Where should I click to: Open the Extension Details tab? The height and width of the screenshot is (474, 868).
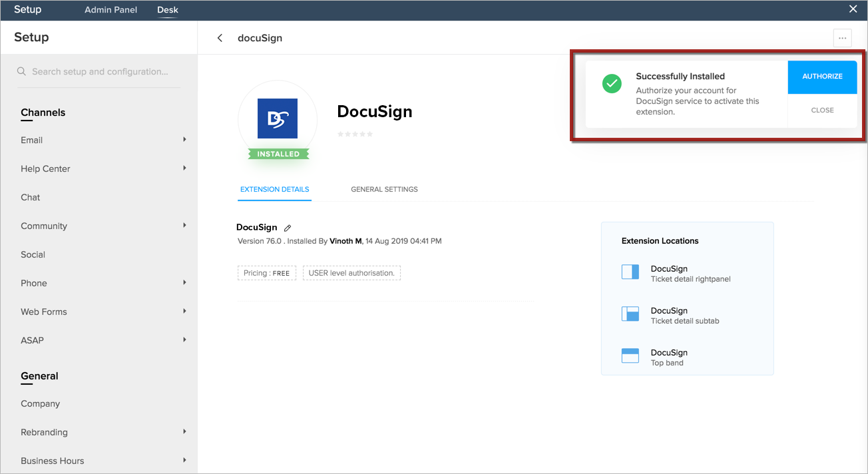(275, 190)
